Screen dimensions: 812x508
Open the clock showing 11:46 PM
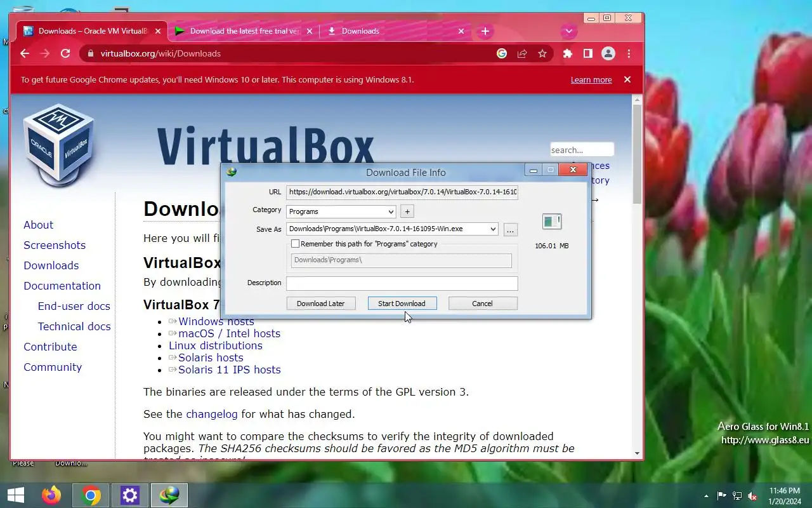[x=785, y=496]
